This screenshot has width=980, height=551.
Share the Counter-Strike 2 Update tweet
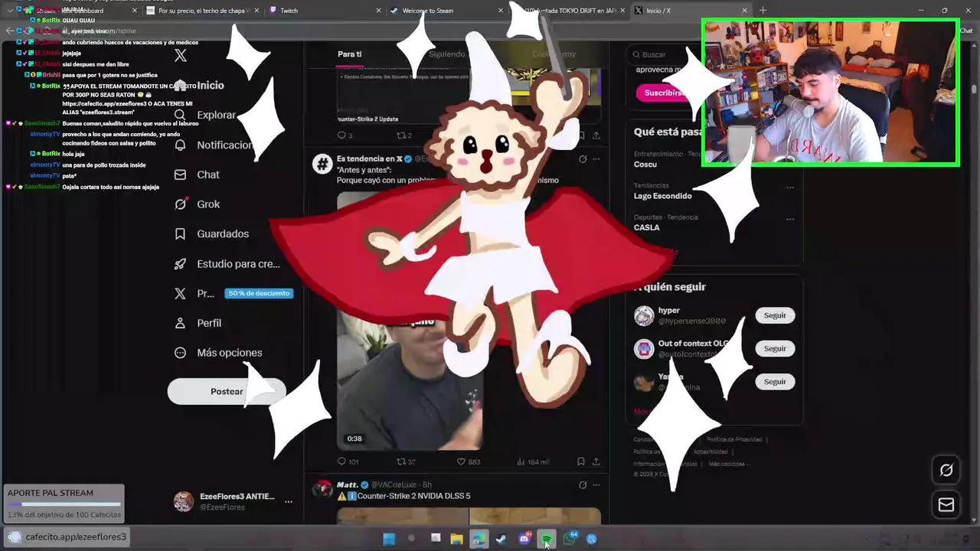click(596, 135)
